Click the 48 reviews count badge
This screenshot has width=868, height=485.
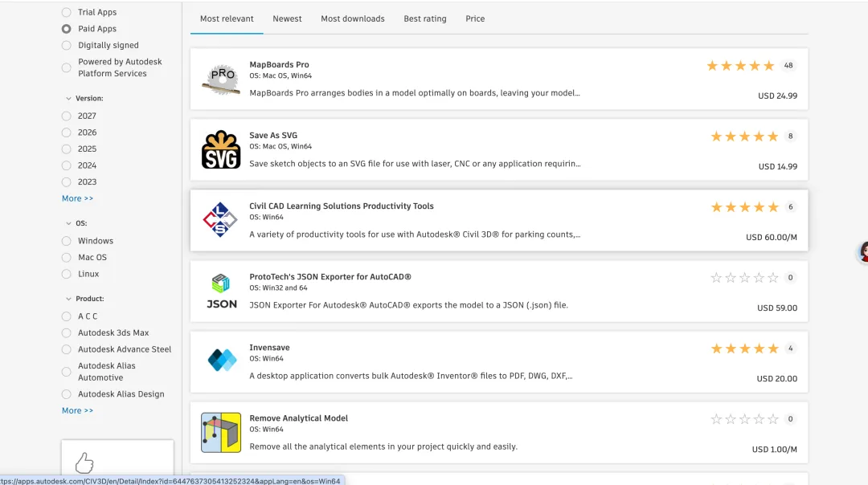click(x=788, y=65)
